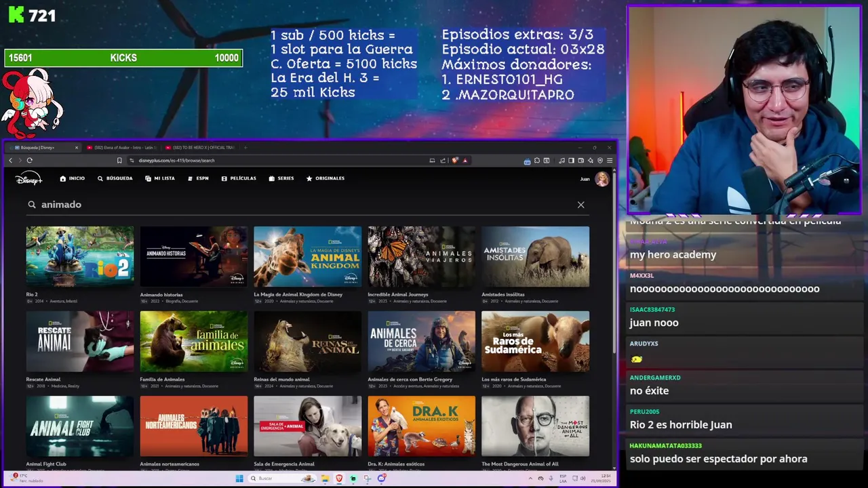This screenshot has height=488, width=868.
Task: Open File Explorer from taskbar
Action: tap(325, 479)
